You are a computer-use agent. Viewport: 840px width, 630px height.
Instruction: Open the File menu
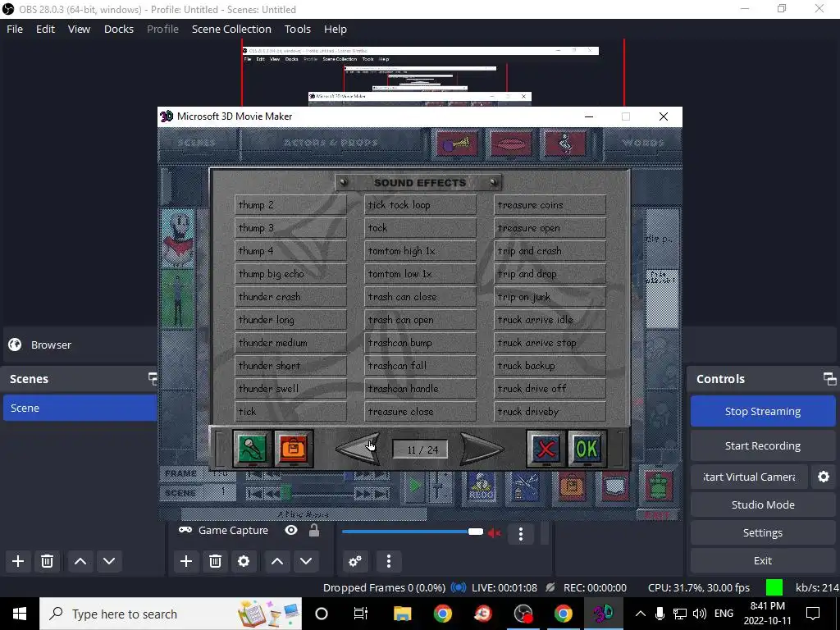(x=15, y=29)
